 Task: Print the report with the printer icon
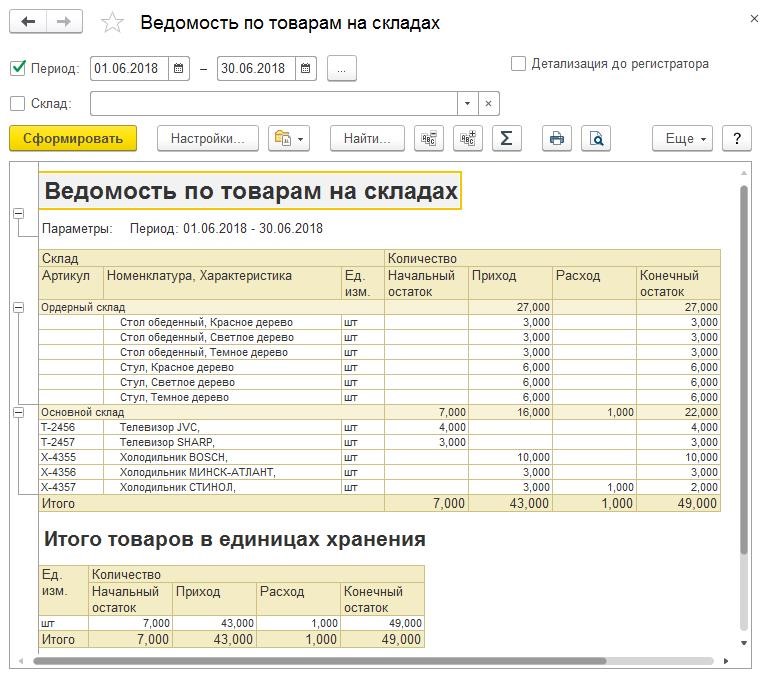coord(557,139)
